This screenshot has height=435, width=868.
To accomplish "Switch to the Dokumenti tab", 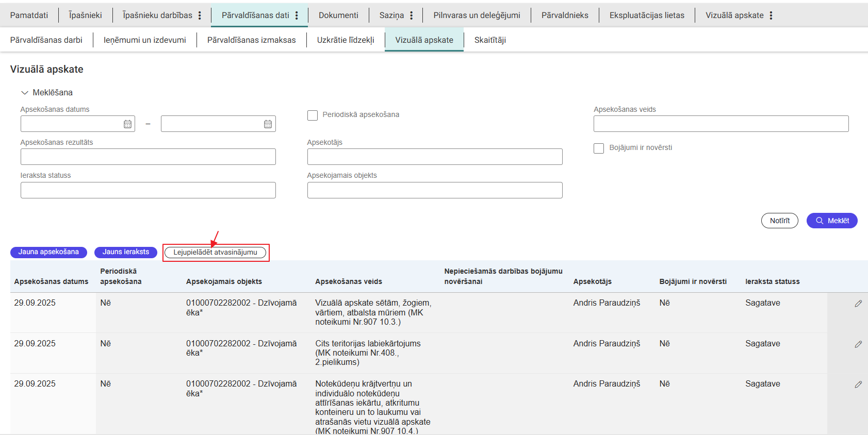I will 338,15.
